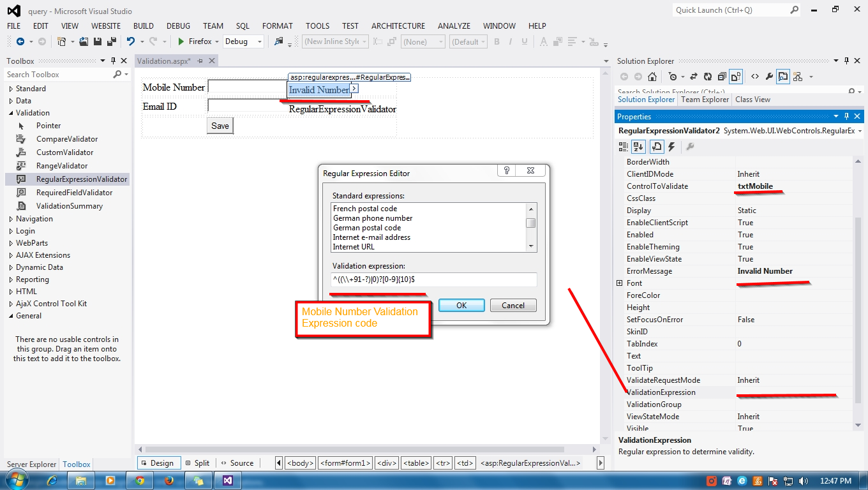Click the Collapse All icon in Solution Explorer
868x490 pixels.
(721, 77)
